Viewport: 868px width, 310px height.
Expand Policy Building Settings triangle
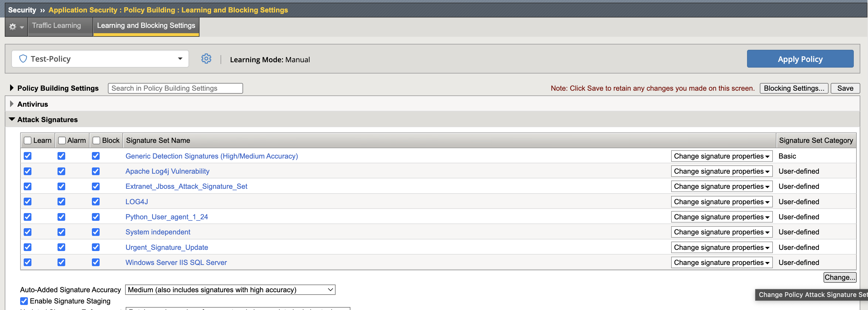(x=12, y=88)
